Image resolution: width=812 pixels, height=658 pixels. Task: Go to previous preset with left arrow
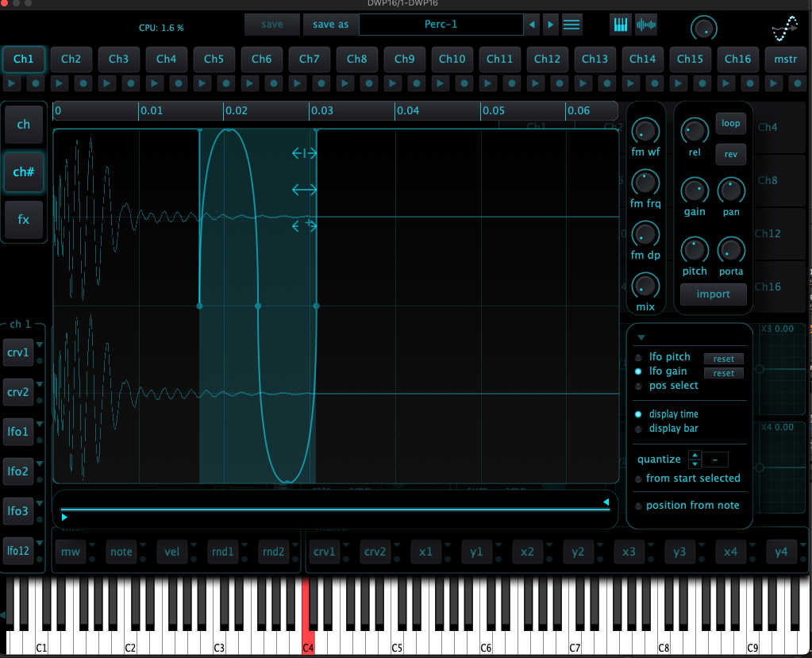click(x=532, y=25)
